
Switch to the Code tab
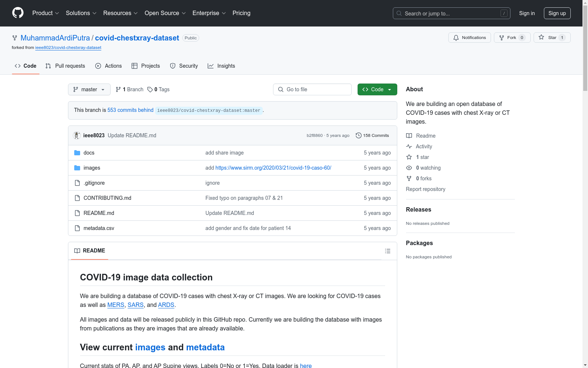(26, 66)
